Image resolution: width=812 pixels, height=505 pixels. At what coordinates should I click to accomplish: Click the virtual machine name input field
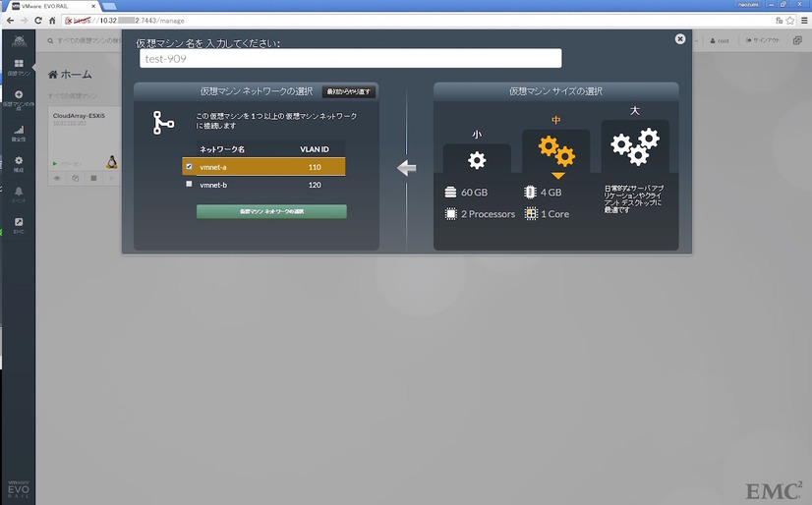351,59
